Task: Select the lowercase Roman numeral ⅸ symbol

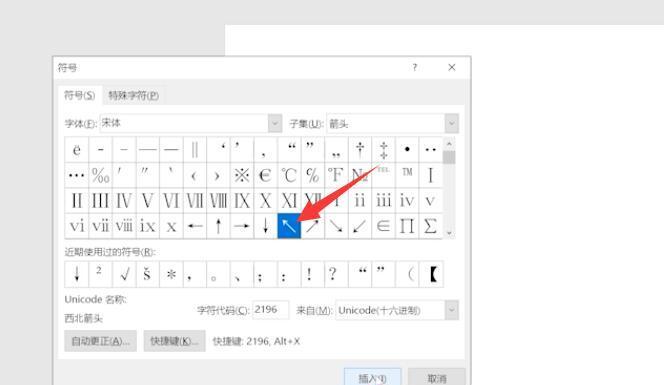Action: 147,226
